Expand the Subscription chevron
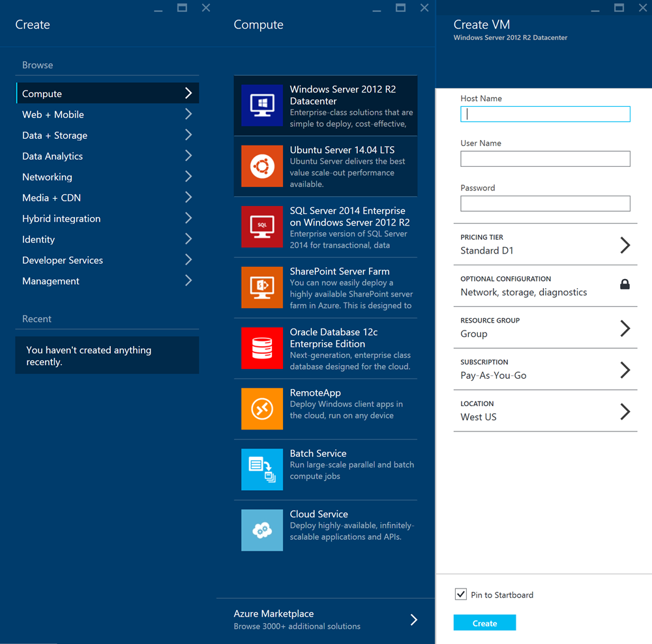652x644 pixels. [625, 370]
